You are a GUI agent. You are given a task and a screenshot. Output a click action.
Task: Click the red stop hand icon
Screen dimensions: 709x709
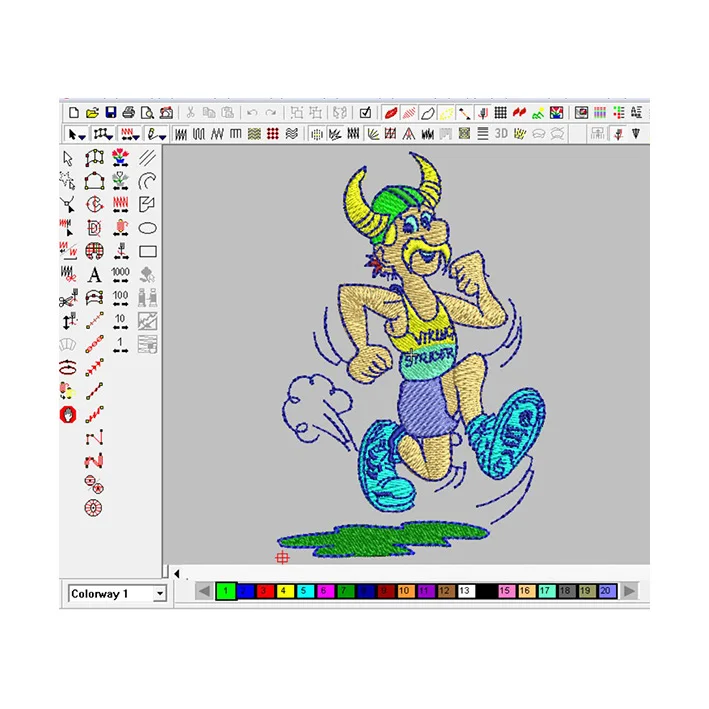68,413
